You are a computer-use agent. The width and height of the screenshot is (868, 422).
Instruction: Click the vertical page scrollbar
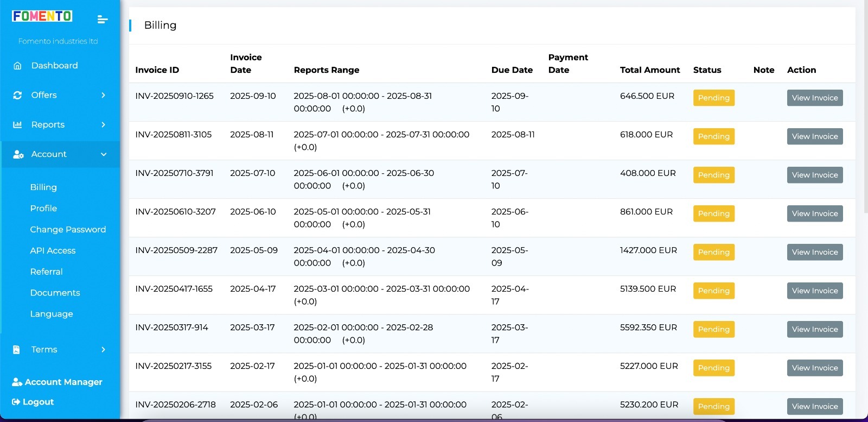pos(865,109)
